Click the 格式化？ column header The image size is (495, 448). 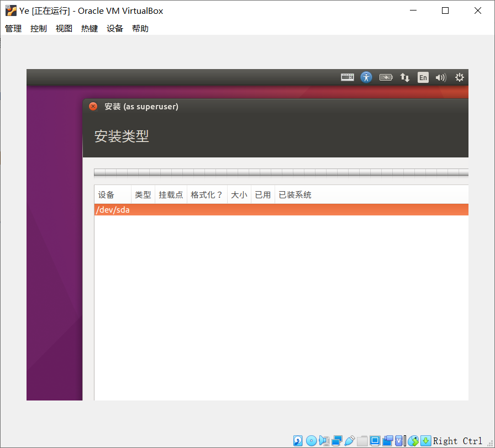click(207, 195)
